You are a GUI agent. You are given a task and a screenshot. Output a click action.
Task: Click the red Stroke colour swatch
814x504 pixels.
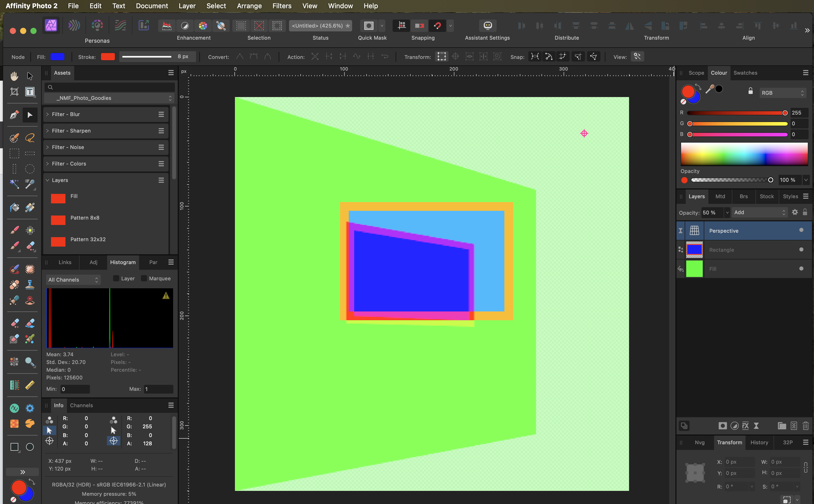pos(108,57)
